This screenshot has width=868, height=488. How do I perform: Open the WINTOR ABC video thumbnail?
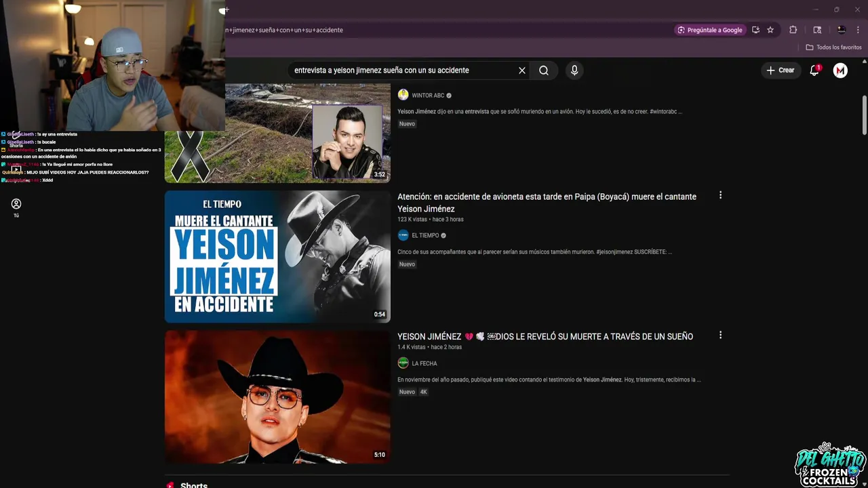pyautogui.click(x=277, y=133)
